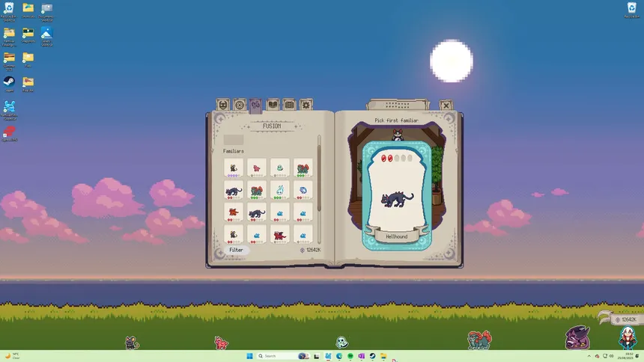Click the Hellhound card on the right page
The width and height of the screenshot is (644, 362).
point(397,196)
